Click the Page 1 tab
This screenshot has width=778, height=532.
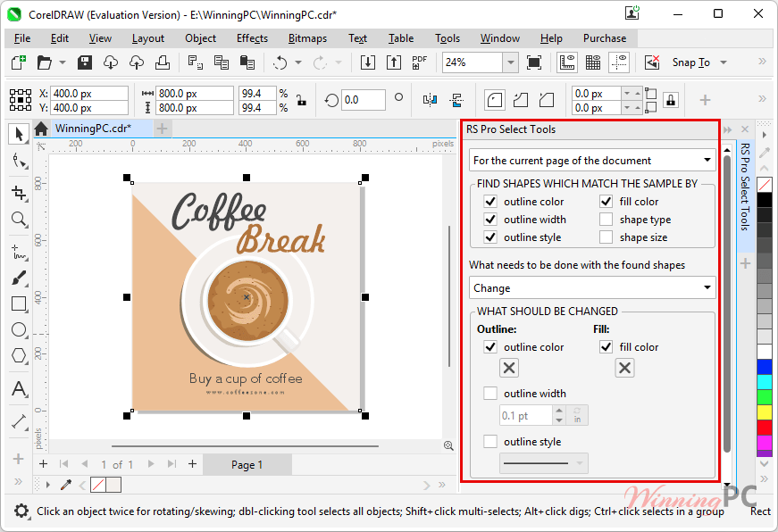point(247,464)
